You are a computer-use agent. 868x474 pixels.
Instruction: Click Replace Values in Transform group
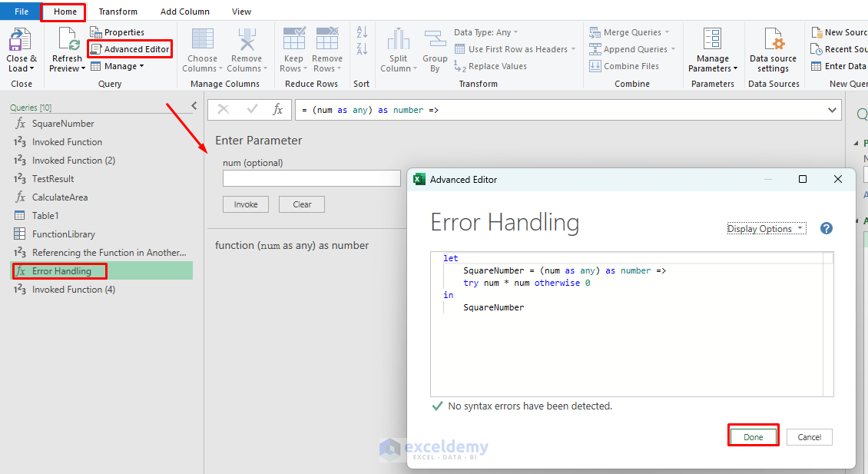coord(491,66)
